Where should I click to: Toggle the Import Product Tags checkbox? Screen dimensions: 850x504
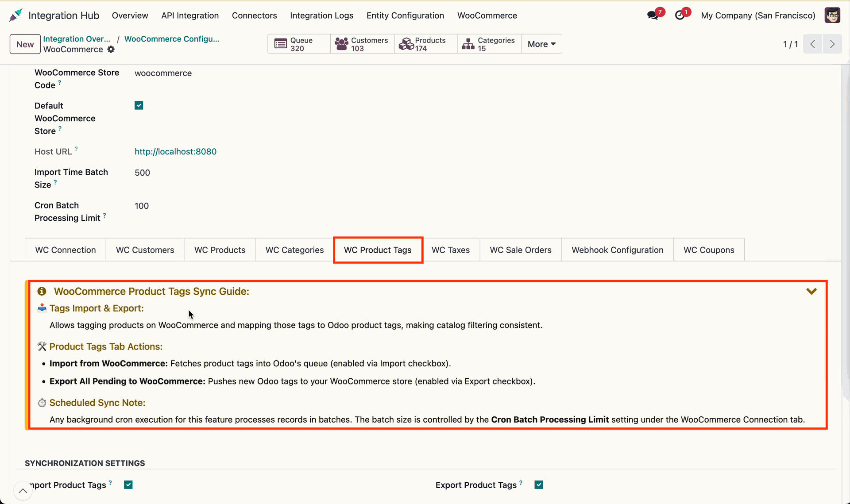click(128, 485)
